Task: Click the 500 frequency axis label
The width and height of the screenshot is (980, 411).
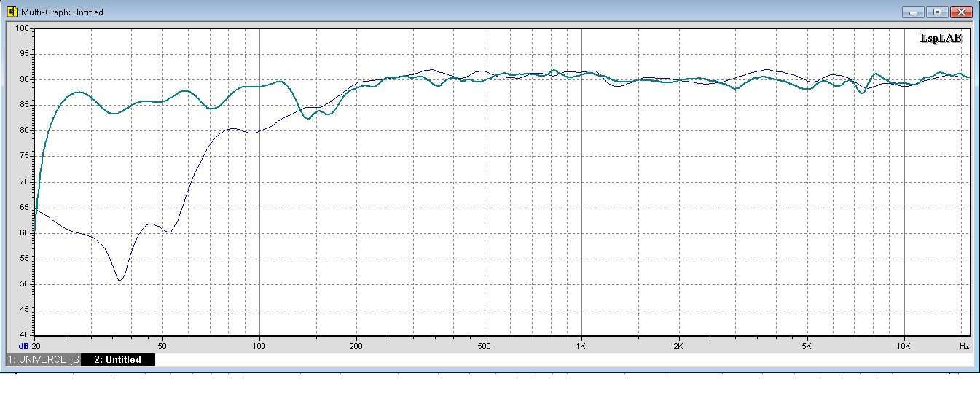Action: [x=484, y=345]
